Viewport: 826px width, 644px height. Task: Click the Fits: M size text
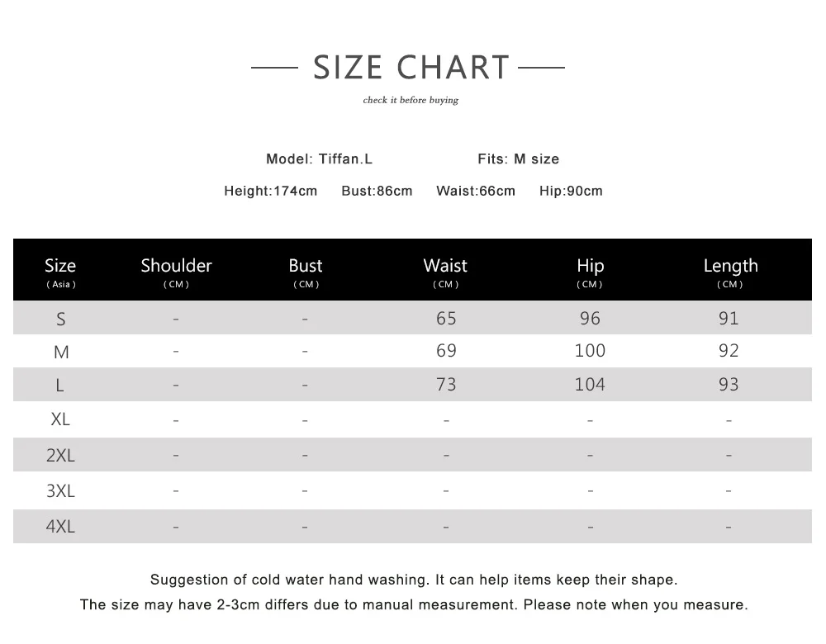(519, 159)
